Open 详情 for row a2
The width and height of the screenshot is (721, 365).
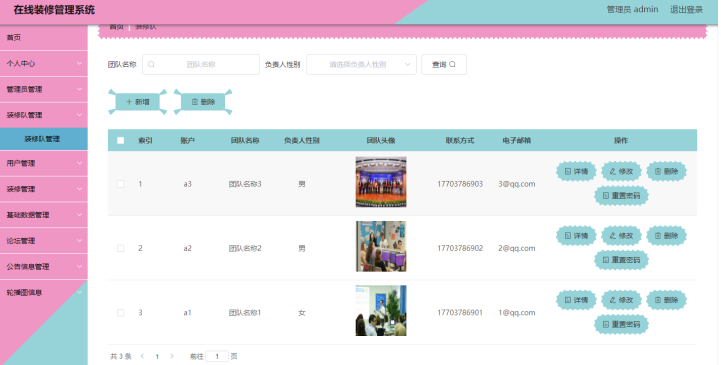576,236
